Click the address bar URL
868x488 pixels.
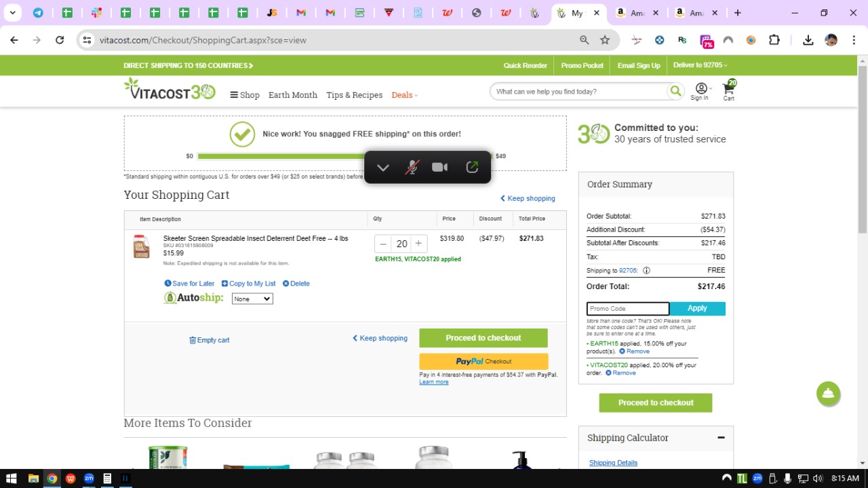[203, 40]
